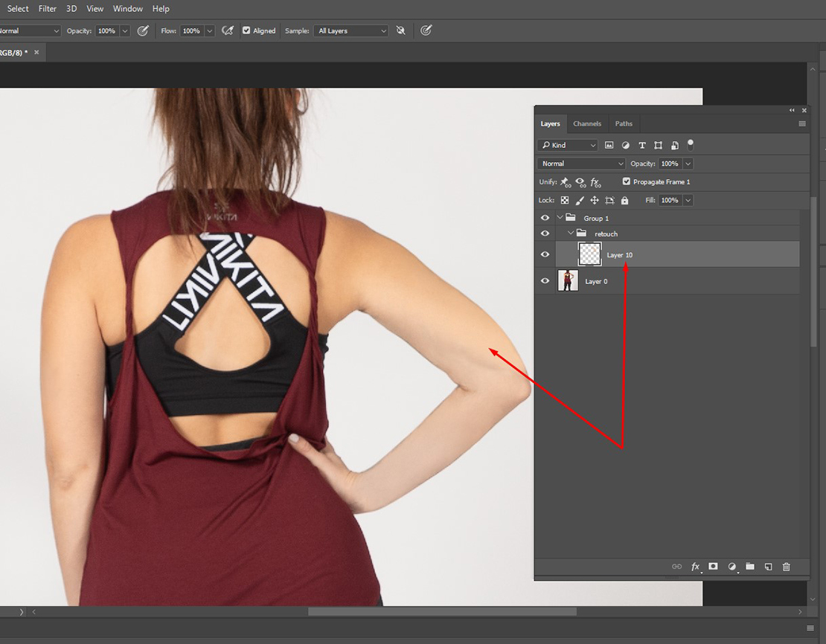Viewport: 826px width, 644px height.
Task: Click the unify layer style icon
Action: pos(596,182)
